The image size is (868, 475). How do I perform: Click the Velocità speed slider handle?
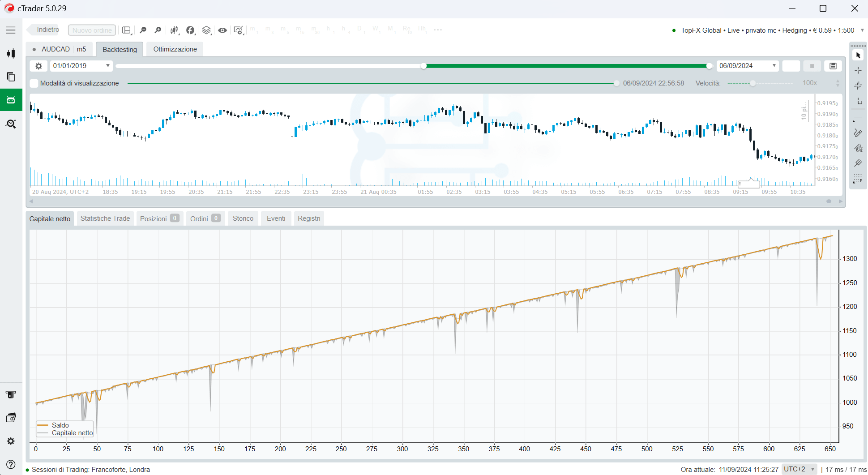753,83
